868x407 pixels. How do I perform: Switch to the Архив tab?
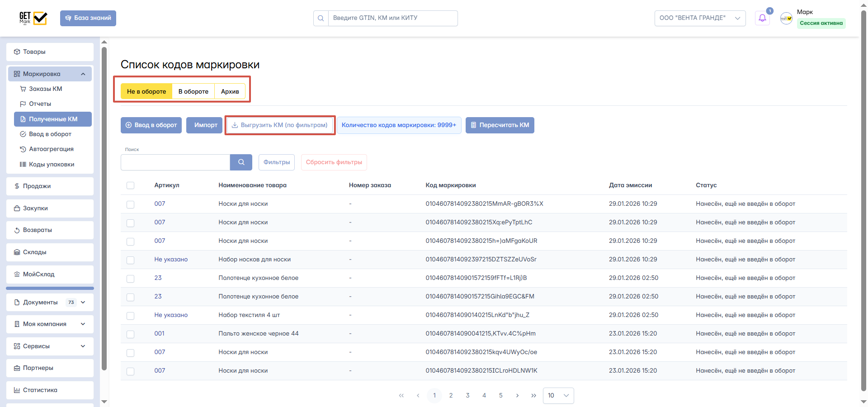(230, 91)
